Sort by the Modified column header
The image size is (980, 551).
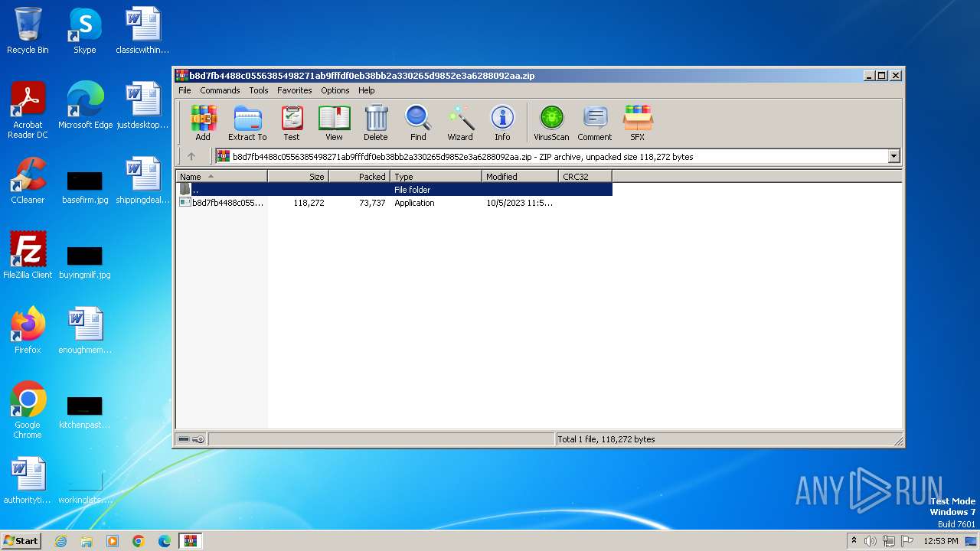pyautogui.click(x=521, y=176)
